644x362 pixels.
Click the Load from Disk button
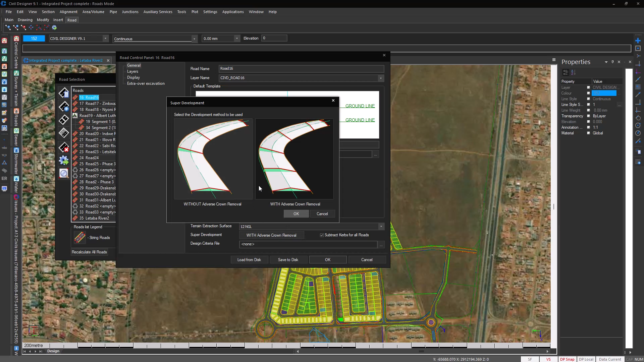[x=249, y=260]
